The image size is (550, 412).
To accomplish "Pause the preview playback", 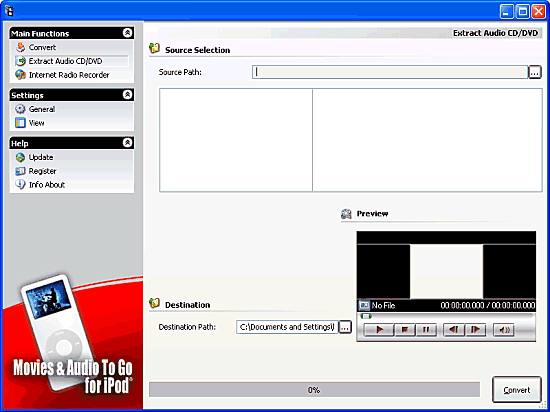I will [x=426, y=330].
